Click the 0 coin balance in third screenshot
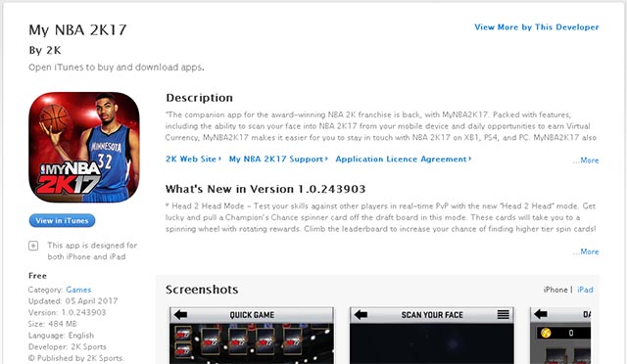Image resolution: width=627 pixels, height=364 pixels. pyautogui.click(x=571, y=333)
